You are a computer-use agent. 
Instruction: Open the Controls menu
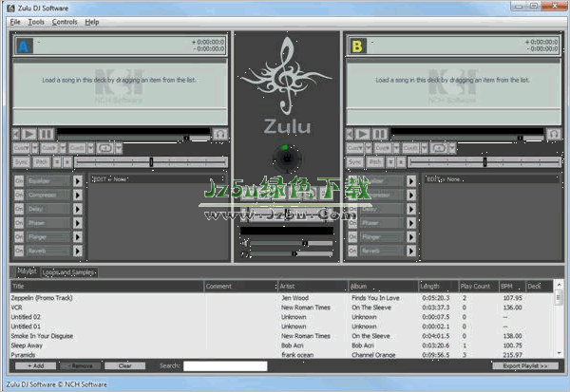[x=65, y=22]
